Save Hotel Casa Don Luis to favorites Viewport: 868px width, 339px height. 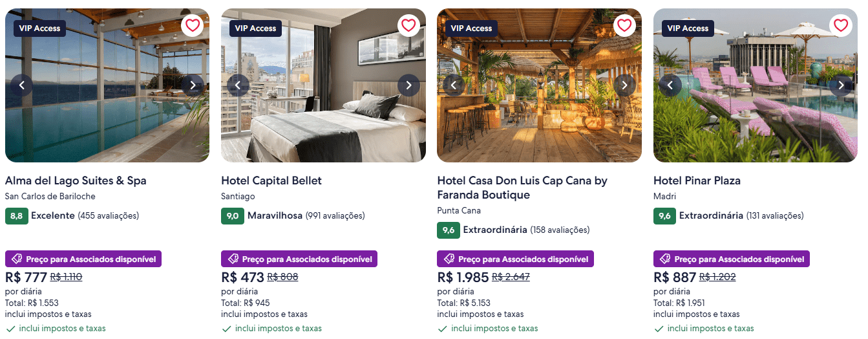pyautogui.click(x=624, y=25)
